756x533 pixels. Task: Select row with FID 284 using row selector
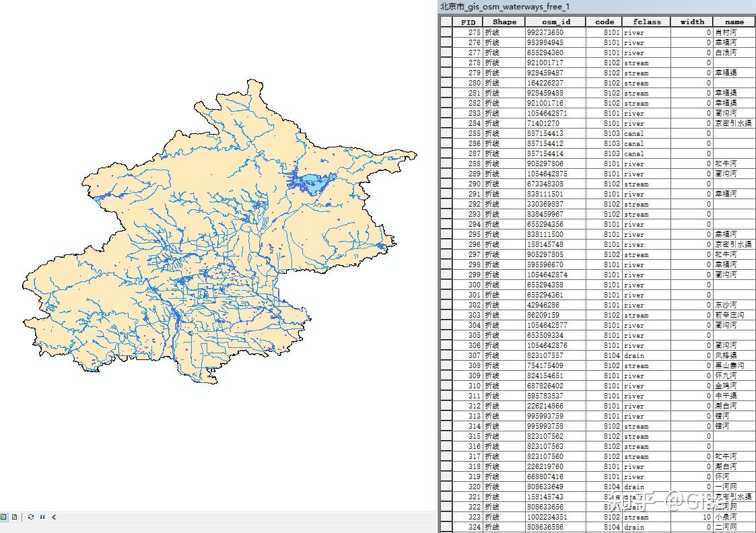click(446, 123)
